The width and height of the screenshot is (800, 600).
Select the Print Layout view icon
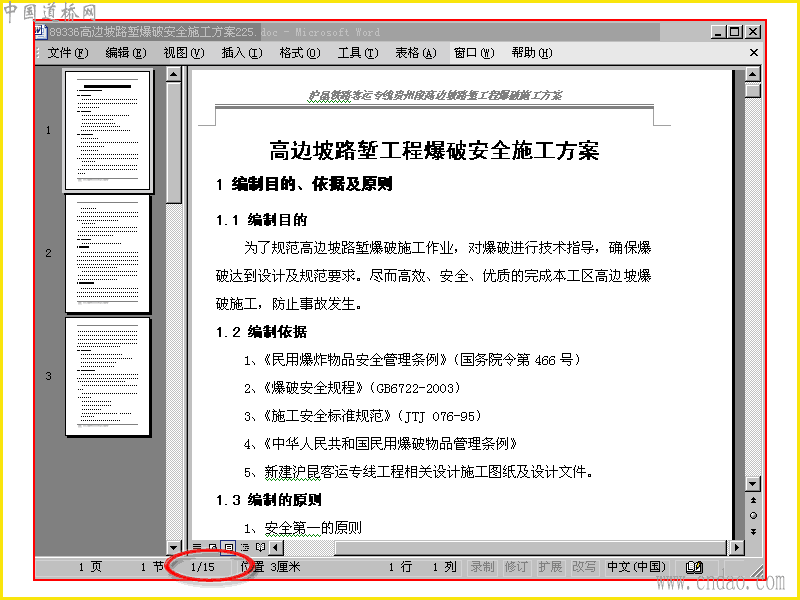(x=229, y=547)
